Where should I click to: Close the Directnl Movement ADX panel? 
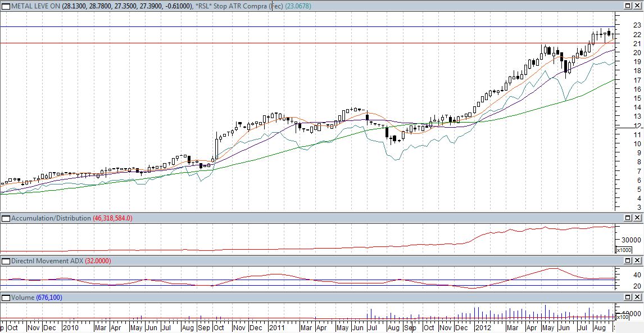(638, 261)
